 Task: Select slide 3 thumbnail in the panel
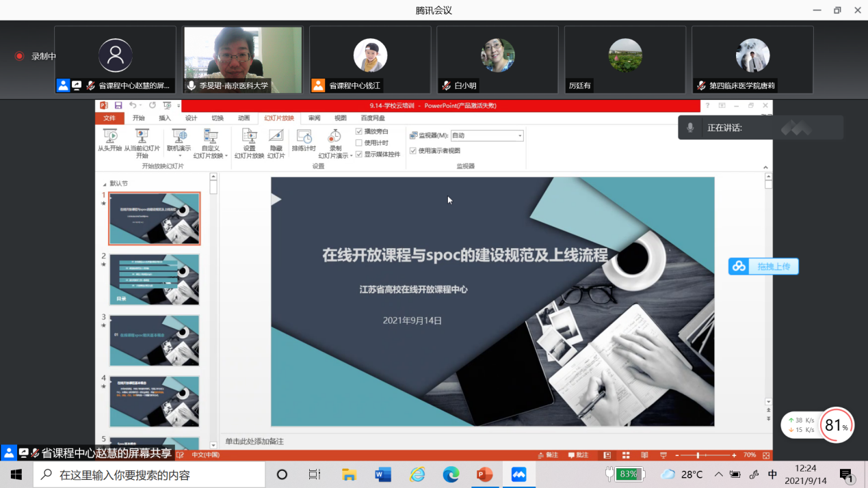(x=155, y=340)
